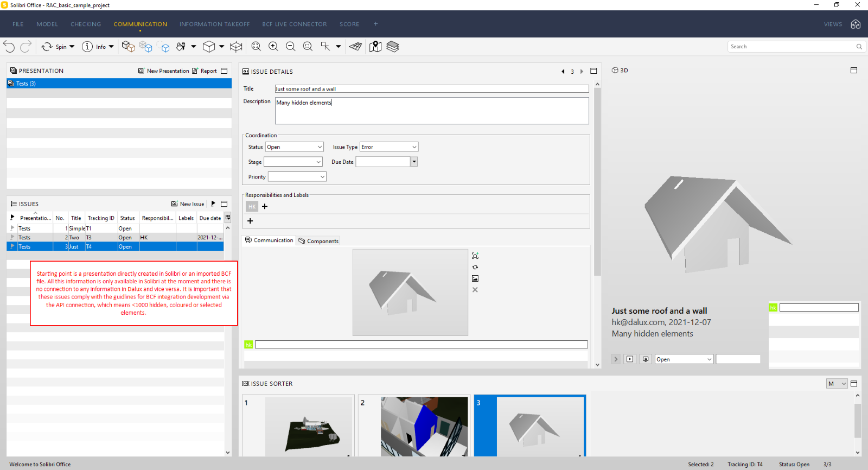This screenshot has height=470, width=868.
Task: Click the Undo arrow in the toolbar
Action: tap(9, 47)
